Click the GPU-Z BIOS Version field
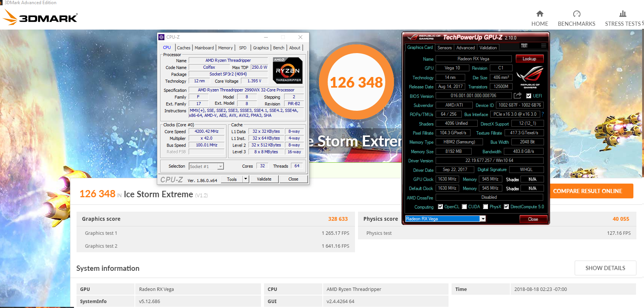 [474, 96]
